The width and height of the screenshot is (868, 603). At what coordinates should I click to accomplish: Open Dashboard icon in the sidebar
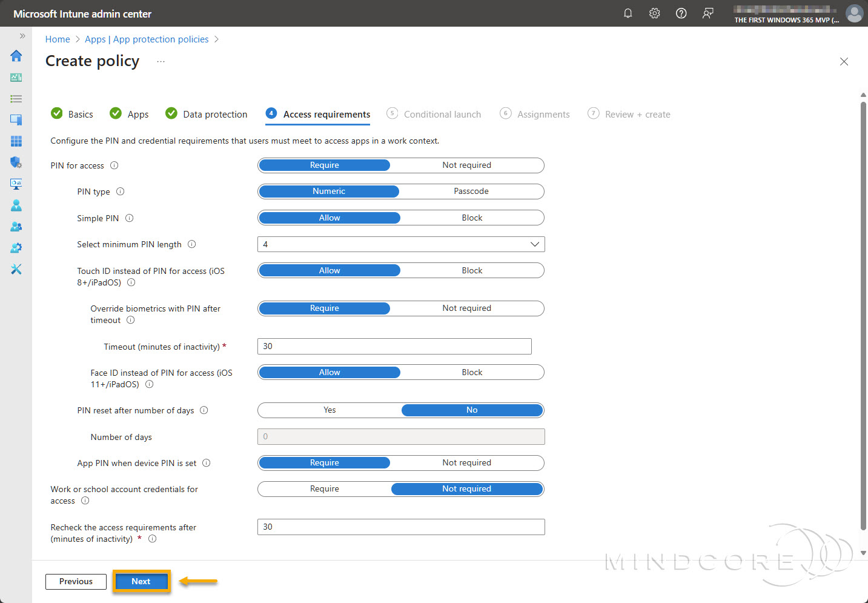tap(16, 78)
